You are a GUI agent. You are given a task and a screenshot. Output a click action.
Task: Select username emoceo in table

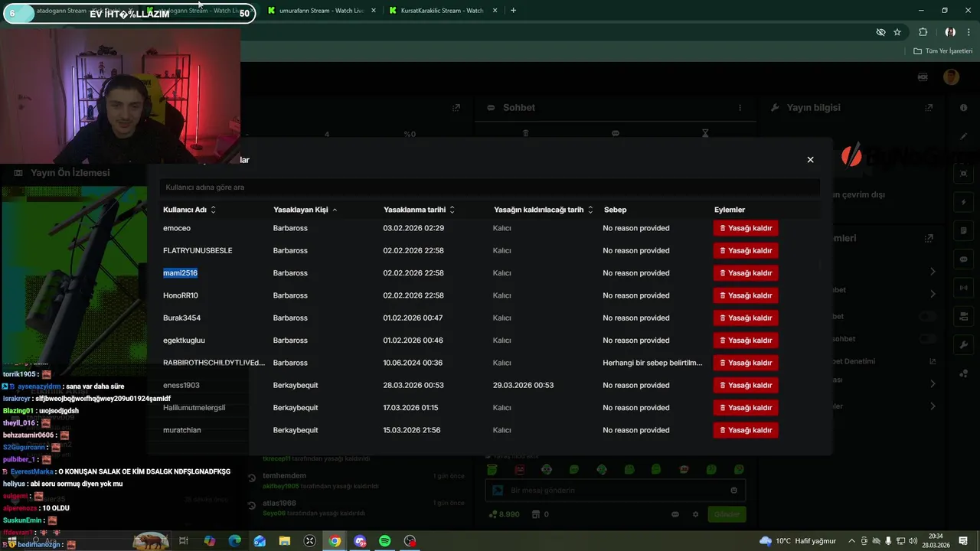pos(177,228)
